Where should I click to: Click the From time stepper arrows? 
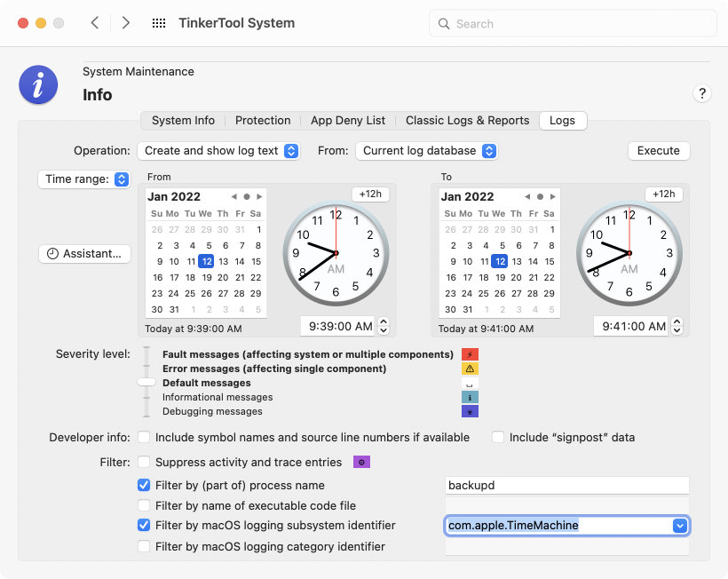tap(384, 326)
